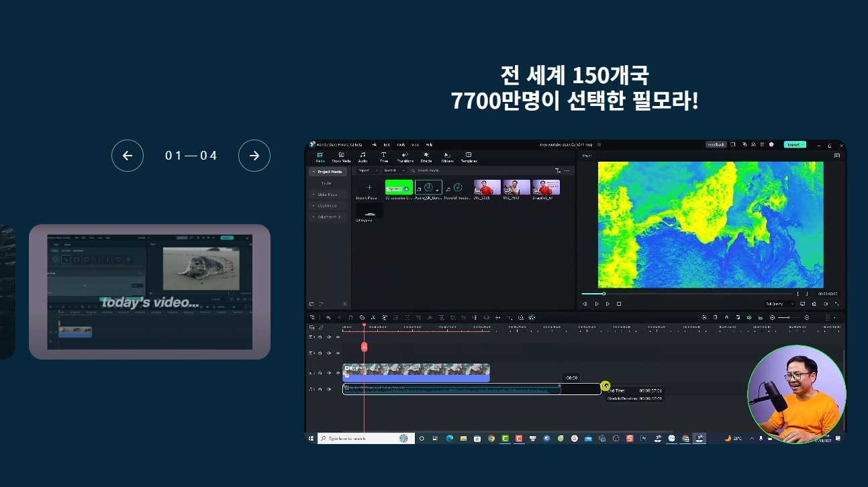Screen dimensions: 868x487
Task: Open the Stock Media tab
Action: pyautogui.click(x=341, y=158)
